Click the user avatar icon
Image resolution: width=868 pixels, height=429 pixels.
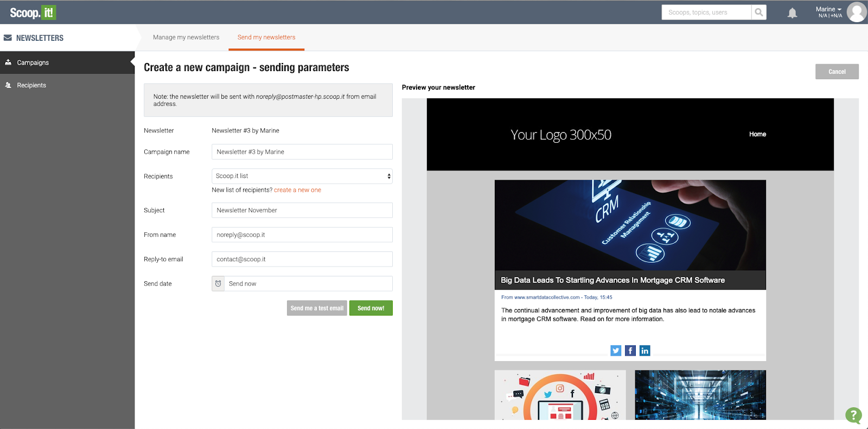tap(857, 12)
